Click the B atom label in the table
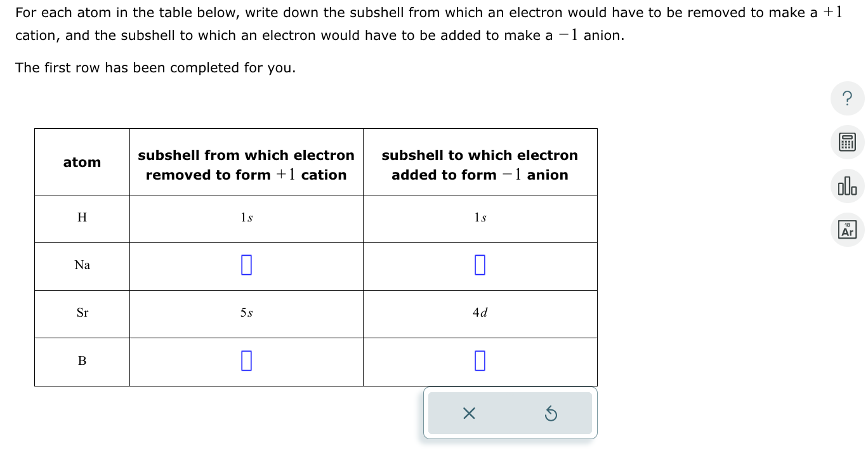The height and width of the screenshot is (462, 868). pos(81,360)
